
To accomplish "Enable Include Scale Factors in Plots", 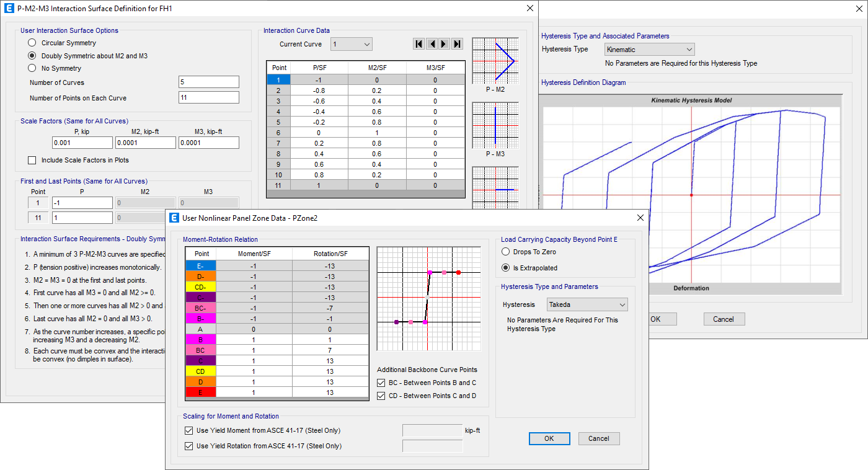I will pos(32,160).
